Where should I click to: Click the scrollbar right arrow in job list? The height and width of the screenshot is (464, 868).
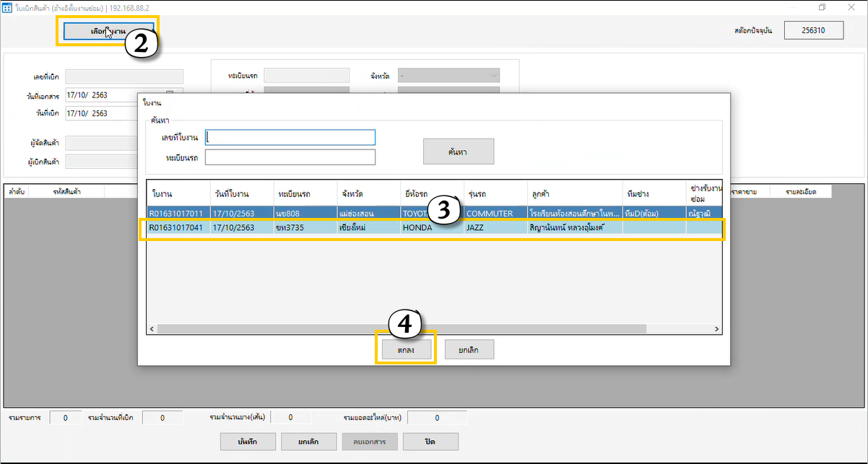pos(716,329)
